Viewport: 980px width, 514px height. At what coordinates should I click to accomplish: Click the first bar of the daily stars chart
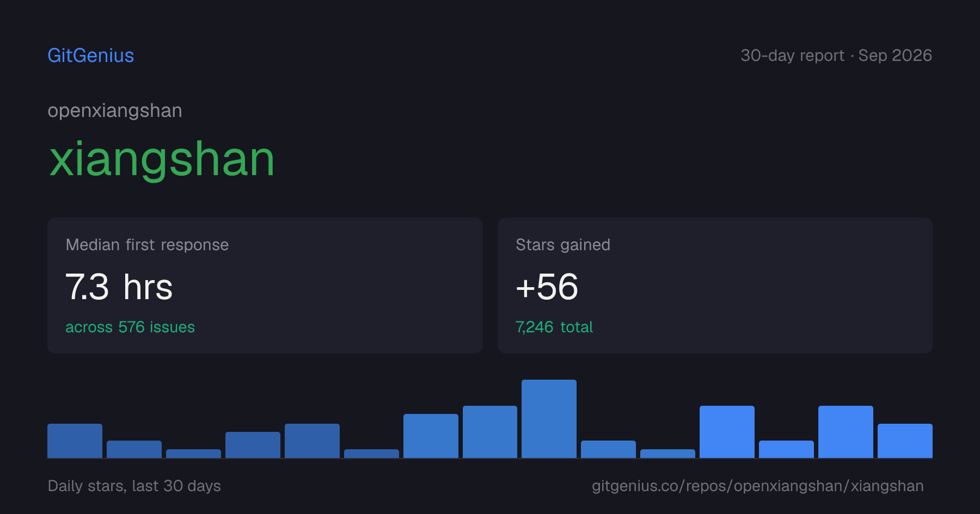[75, 441]
